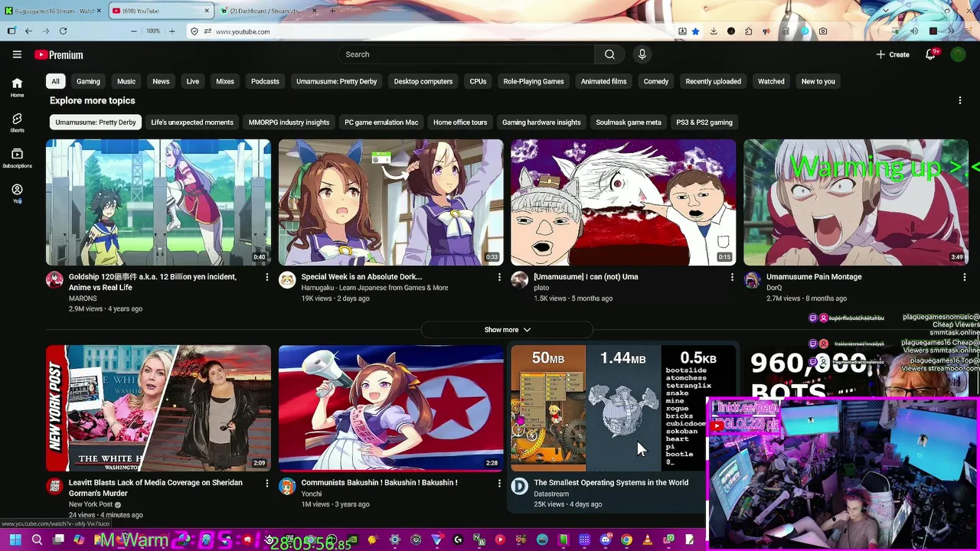Viewport: 980px width, 551px height.
Task: Select the Role-Playing Games filter chip
Action: pos(534,81)
